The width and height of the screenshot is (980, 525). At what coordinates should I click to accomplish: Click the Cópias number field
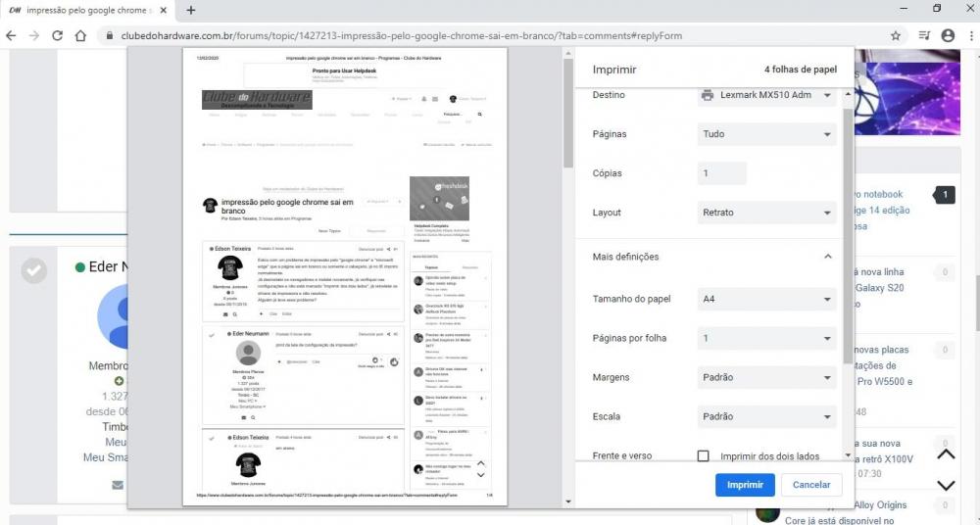click(x=721, y=173)
